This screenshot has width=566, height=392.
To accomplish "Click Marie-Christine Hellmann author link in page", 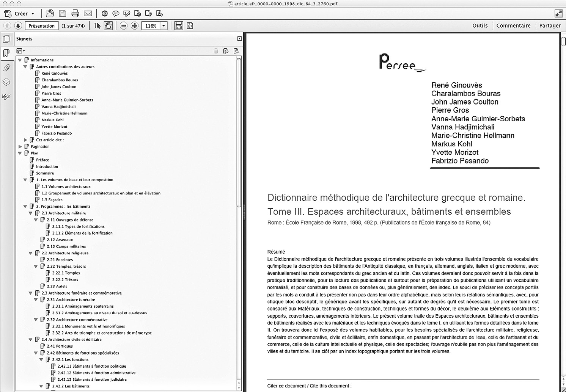I will click(x=473, y=135).
